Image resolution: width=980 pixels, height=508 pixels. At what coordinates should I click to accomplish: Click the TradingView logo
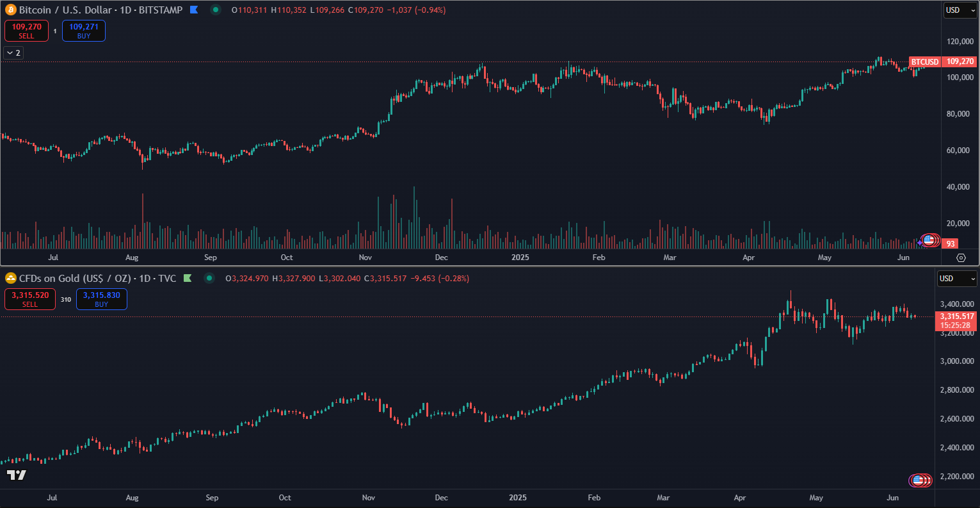[x=17, y=475]
